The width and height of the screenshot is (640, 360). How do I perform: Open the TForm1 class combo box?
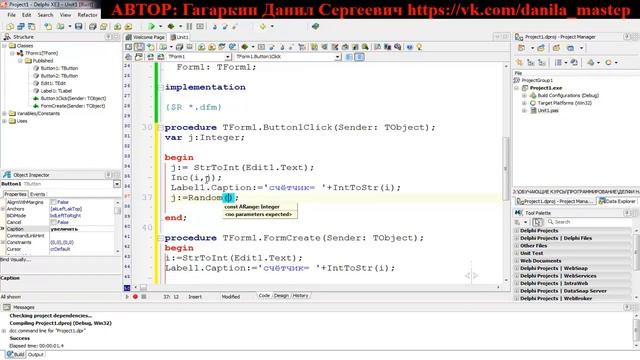tap(199, 57)
